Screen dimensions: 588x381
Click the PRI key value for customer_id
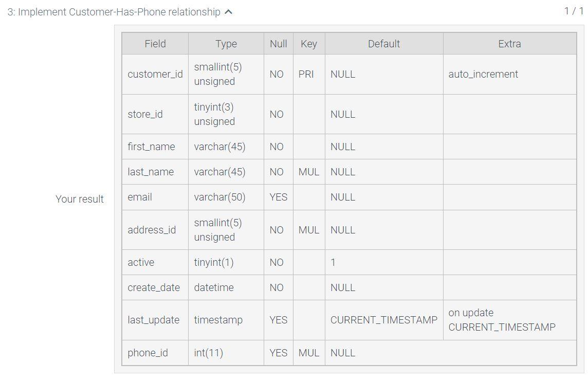point(309,74)
